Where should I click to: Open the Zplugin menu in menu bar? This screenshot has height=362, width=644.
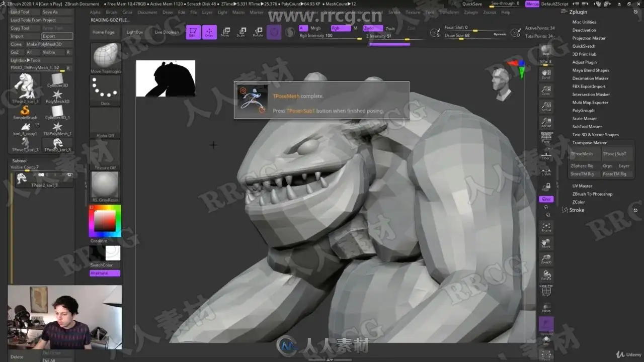tap(471, 12)
